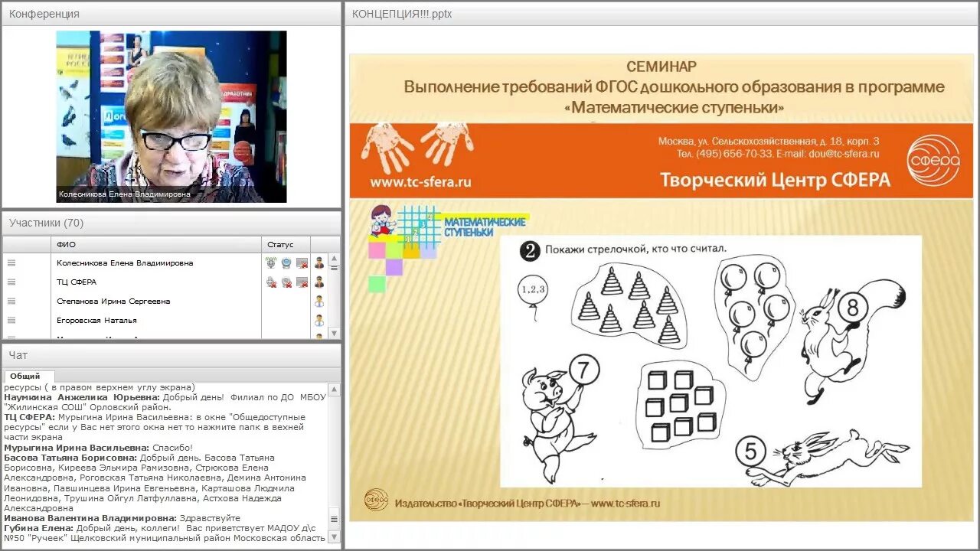Select participant ТЦ СФЕРА in list
The width and height of the screenshot is (980, 551).
77,282
